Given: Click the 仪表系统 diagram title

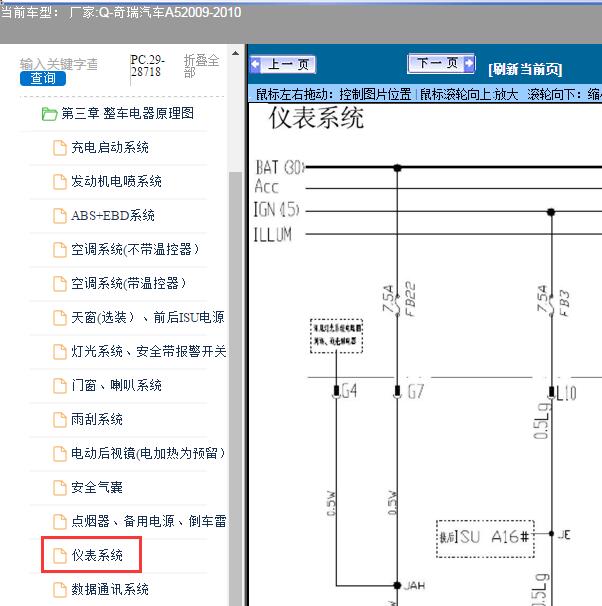Looking at the screenshot, I should 316,117.
